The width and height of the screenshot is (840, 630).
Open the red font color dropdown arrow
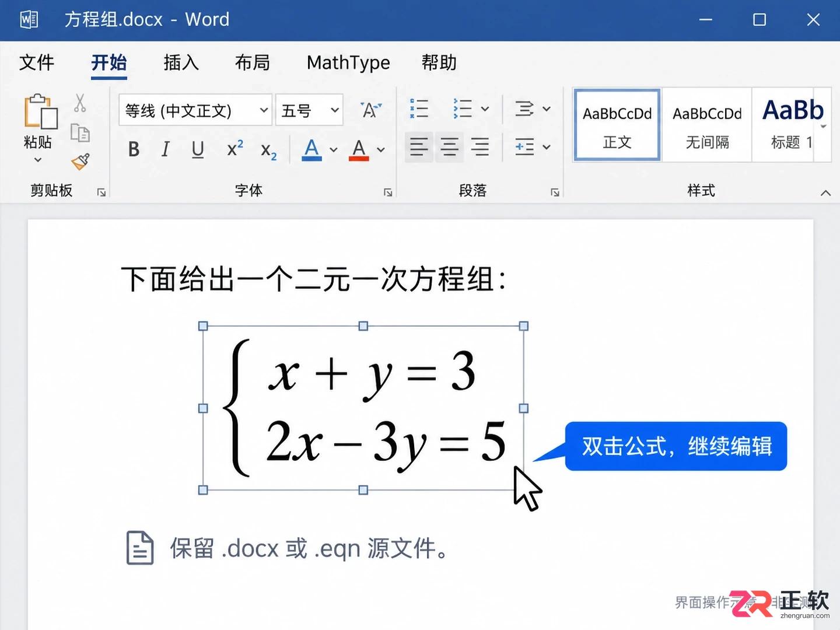tap(381, 150)
